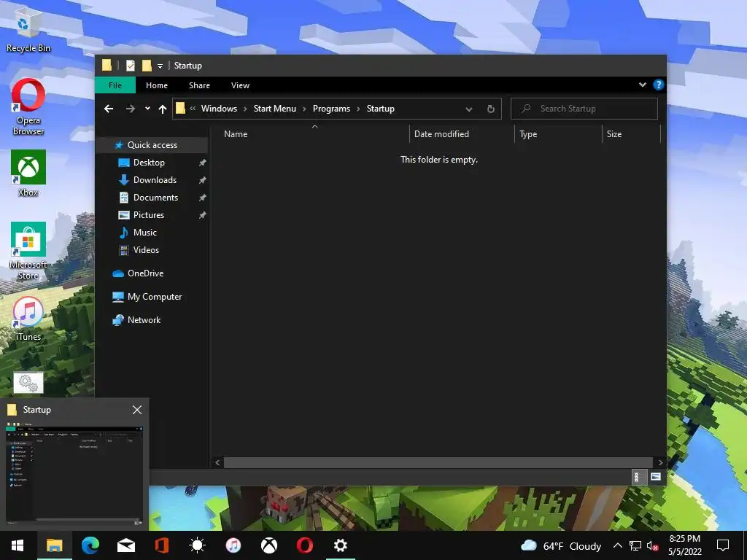Open the address bar history dropdown
747x560 pixels.
pyautogui.click(x=469, y=109)
